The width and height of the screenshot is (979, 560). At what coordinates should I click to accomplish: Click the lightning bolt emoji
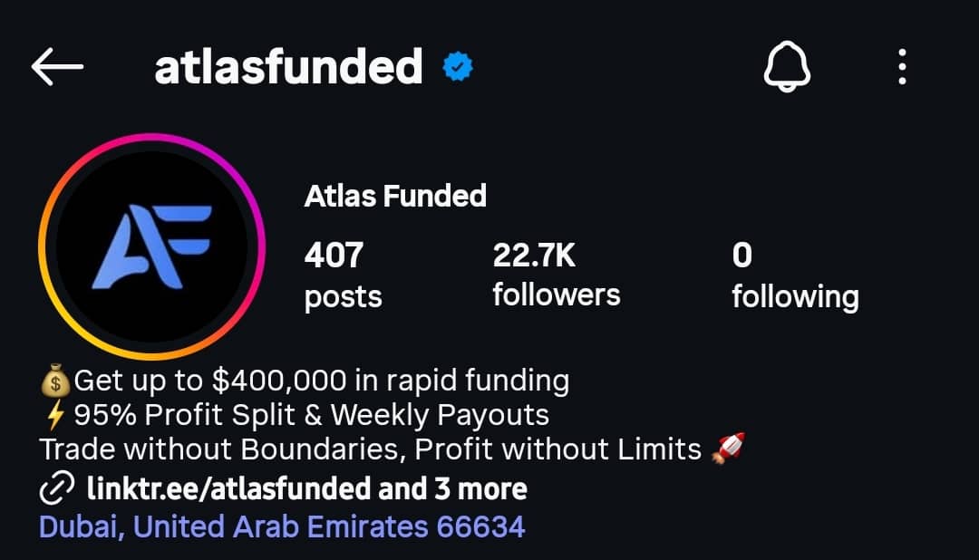click(55, 415)
